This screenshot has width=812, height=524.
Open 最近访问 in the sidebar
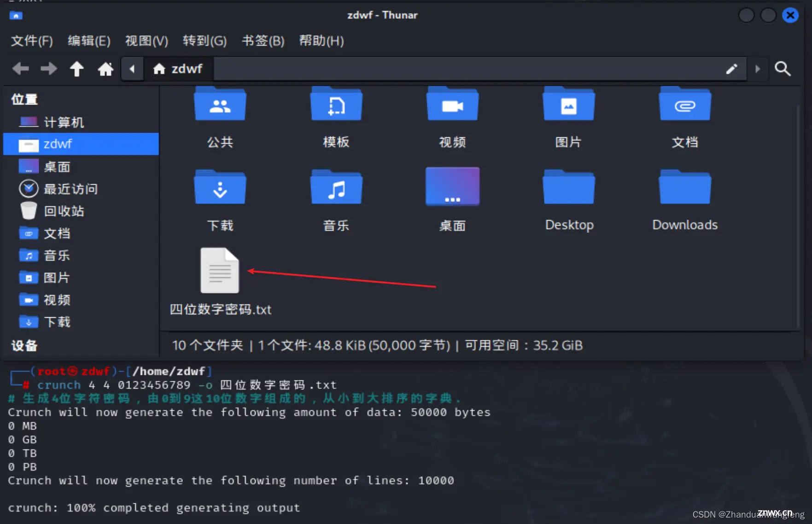coord(81,189)
